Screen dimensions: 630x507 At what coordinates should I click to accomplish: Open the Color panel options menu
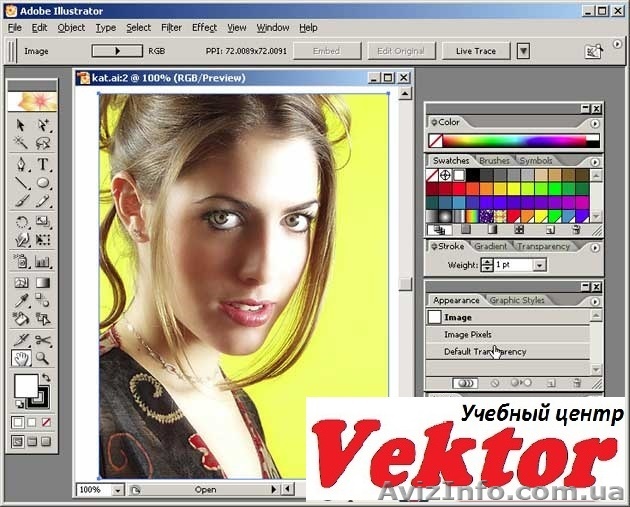click(x=594, y=123)
